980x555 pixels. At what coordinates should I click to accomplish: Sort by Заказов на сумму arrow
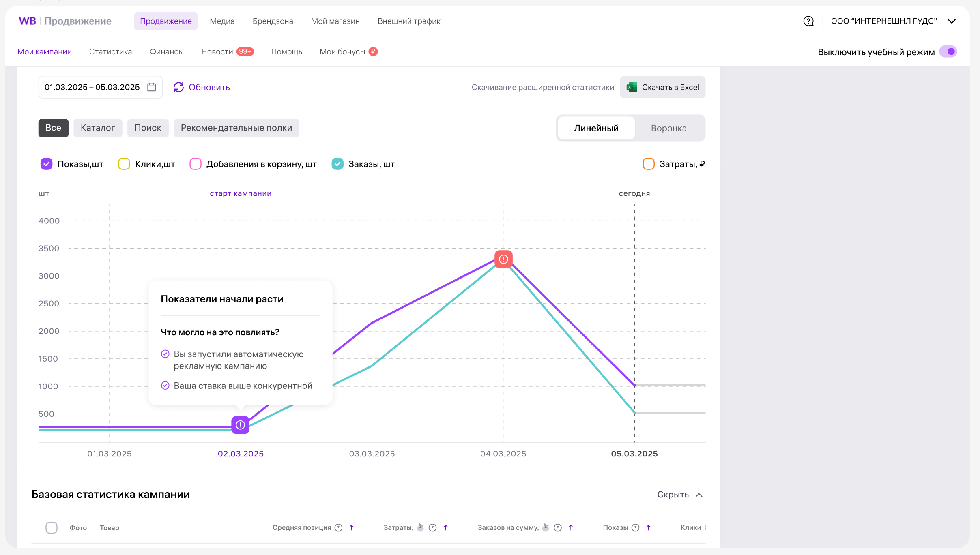(571, 527)
